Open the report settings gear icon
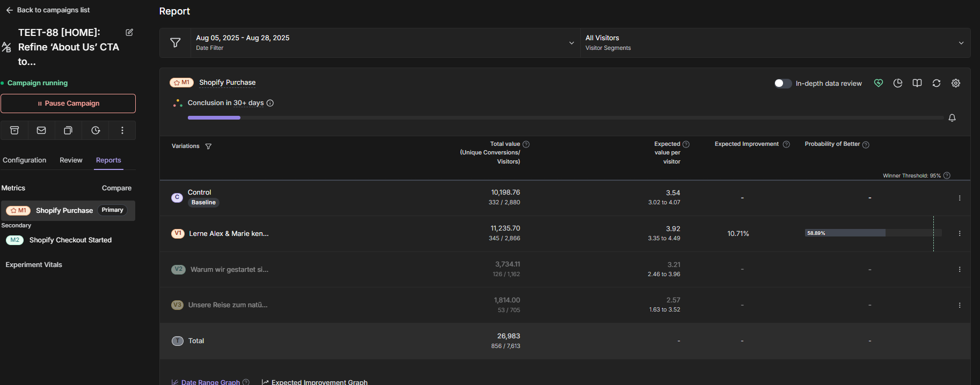The width and height of the screenshot is (980, 385). pos(956,83)
